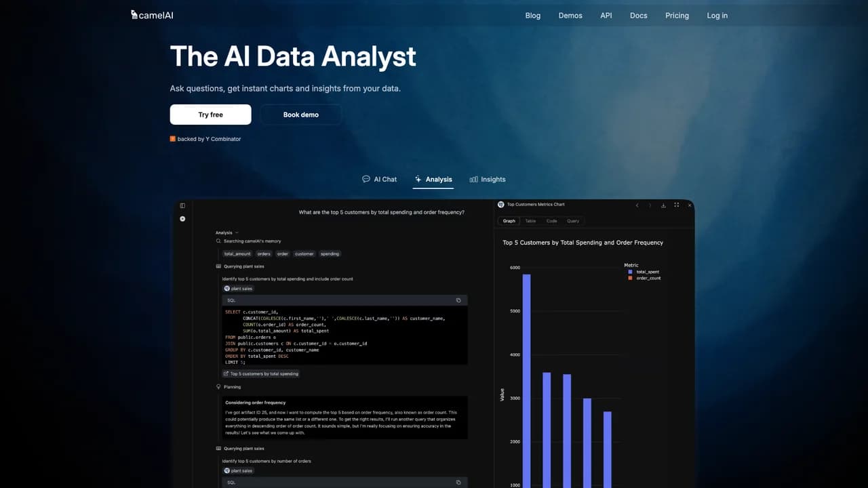The height and width of the screenshot is (488, 868).
Task: Click the new chat plus icon
Action: [182, 219]
